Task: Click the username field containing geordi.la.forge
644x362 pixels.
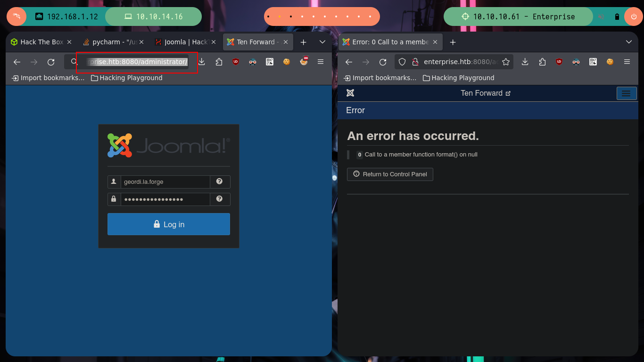Action: pyautogui.click(x=165, y=181)
